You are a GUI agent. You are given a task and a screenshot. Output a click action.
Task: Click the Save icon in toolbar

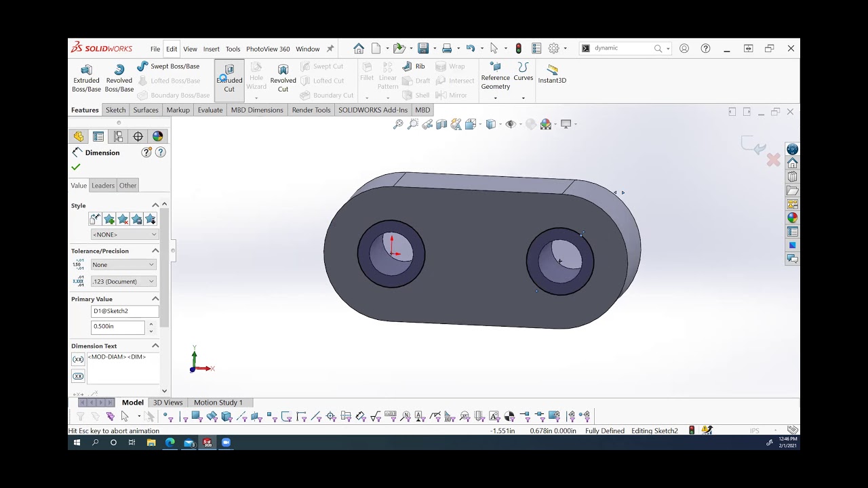(423, 48)
